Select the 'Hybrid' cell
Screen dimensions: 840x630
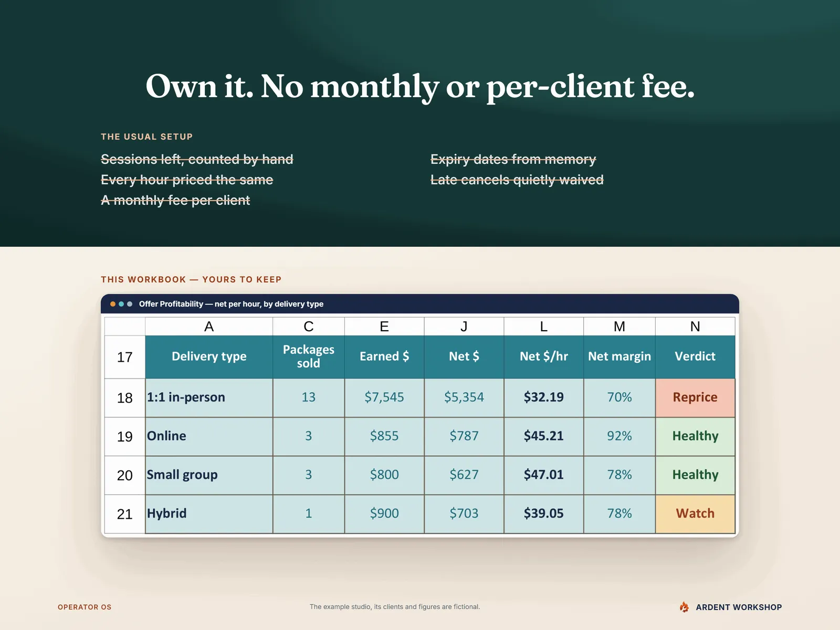[x=209, y=514]
